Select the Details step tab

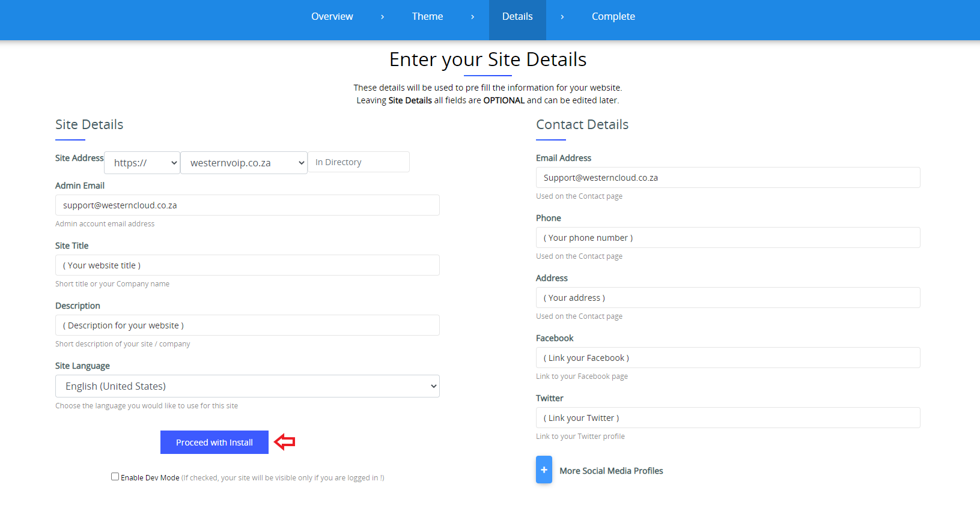(517, 17)
